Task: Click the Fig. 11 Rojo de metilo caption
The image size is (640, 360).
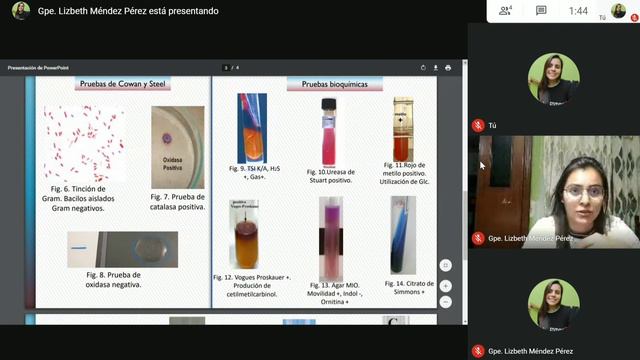Action: pyautogui.click(x=404, y=173)
